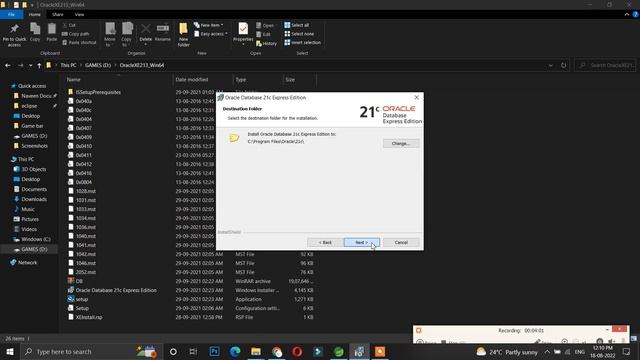
Task: Select eclipse in Quick access
Action: pos(29,106)
